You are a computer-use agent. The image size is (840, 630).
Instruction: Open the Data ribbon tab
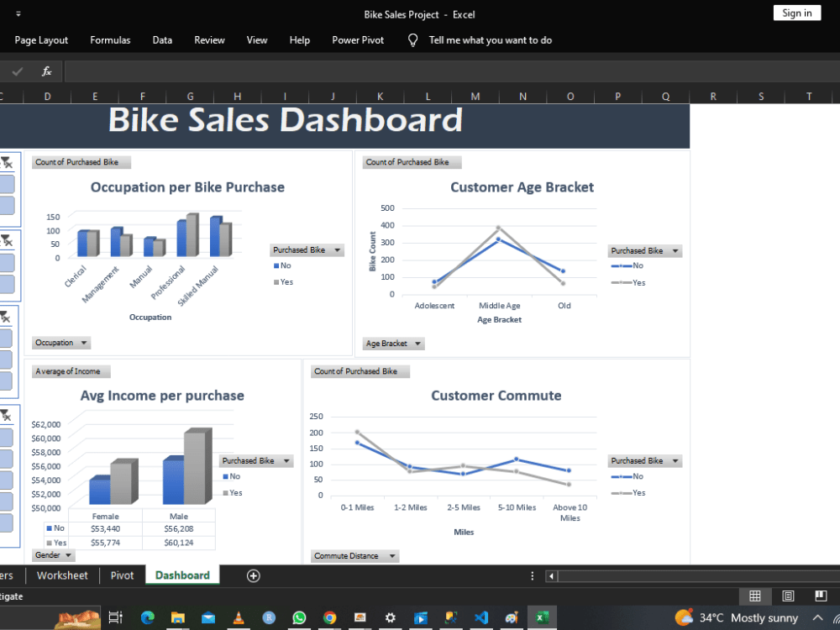[162, 39]
